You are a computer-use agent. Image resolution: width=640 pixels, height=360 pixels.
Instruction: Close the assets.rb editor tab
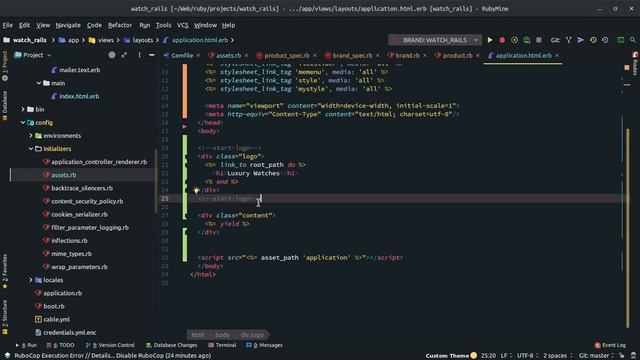click(x=246, y=56)
